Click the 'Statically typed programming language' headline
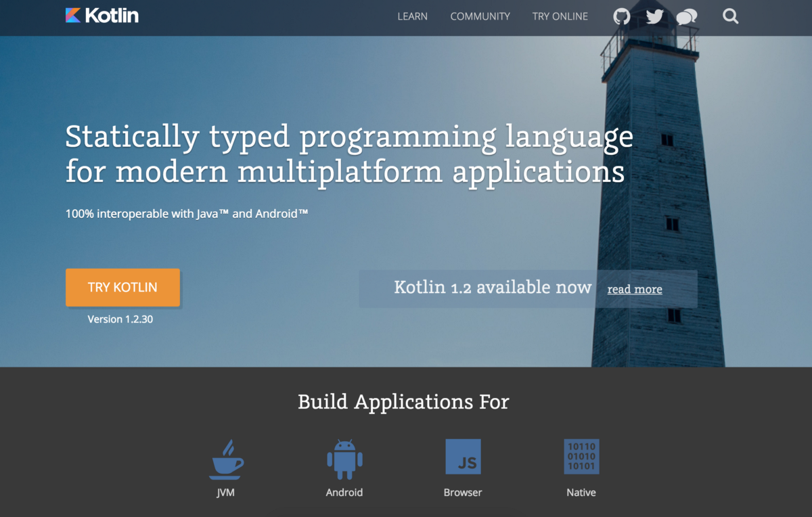This screenshot has height=517, width=812. [349, 137]
